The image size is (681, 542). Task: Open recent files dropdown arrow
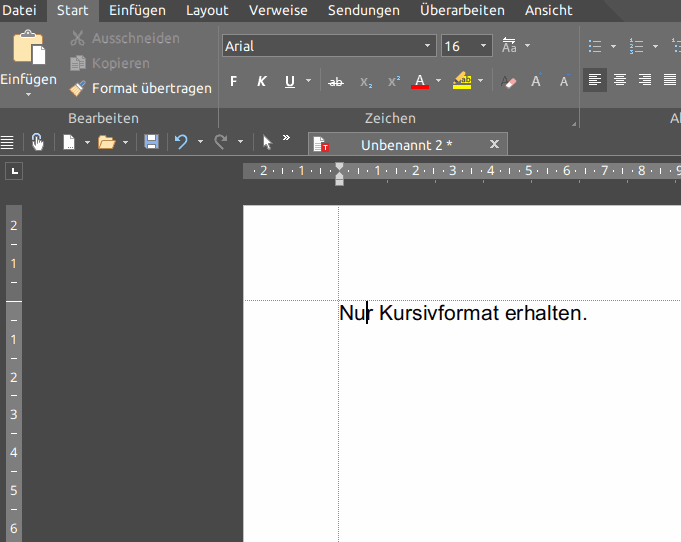click(125, 142)
